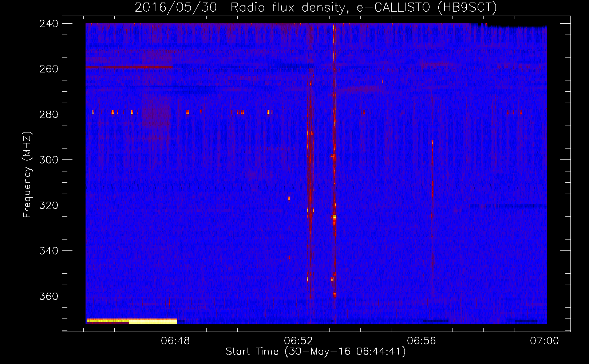Click the 360 frequency tick label
The height and width of the screenshot is (364, 589).
click(49, 297)
